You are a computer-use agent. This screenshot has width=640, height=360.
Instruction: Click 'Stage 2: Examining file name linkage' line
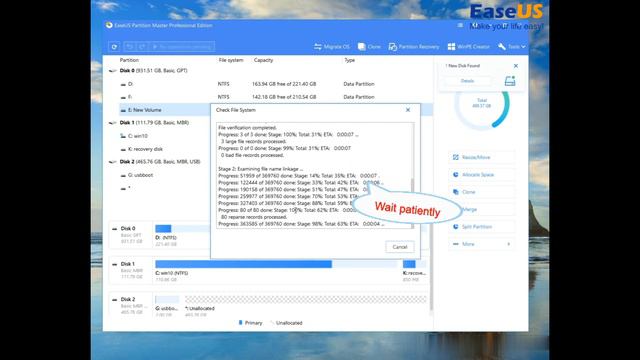pyautogui.click(x=261, y=169)
